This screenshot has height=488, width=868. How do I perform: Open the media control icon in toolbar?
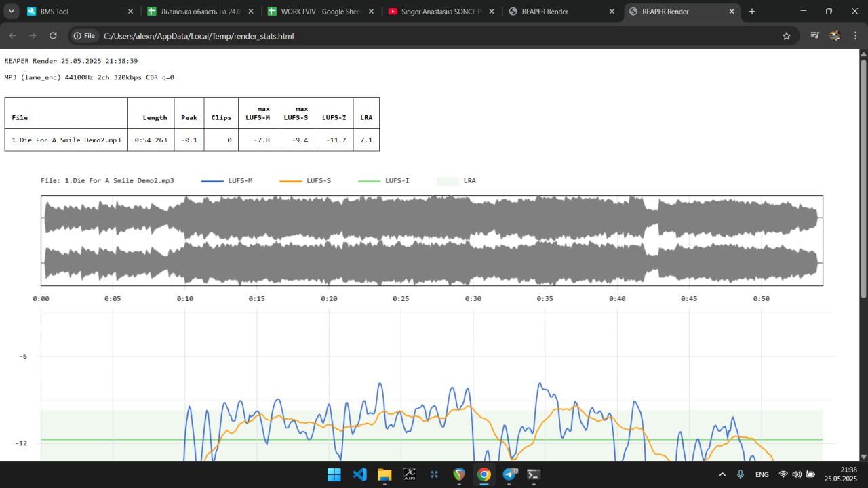click(815, 36)
